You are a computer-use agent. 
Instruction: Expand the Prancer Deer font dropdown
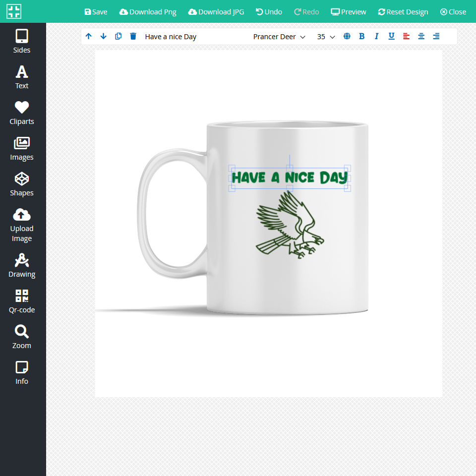(279, 37)
